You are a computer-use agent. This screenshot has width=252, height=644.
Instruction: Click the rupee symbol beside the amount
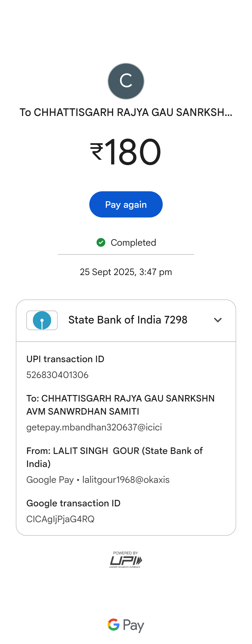(x=96, y=151)
